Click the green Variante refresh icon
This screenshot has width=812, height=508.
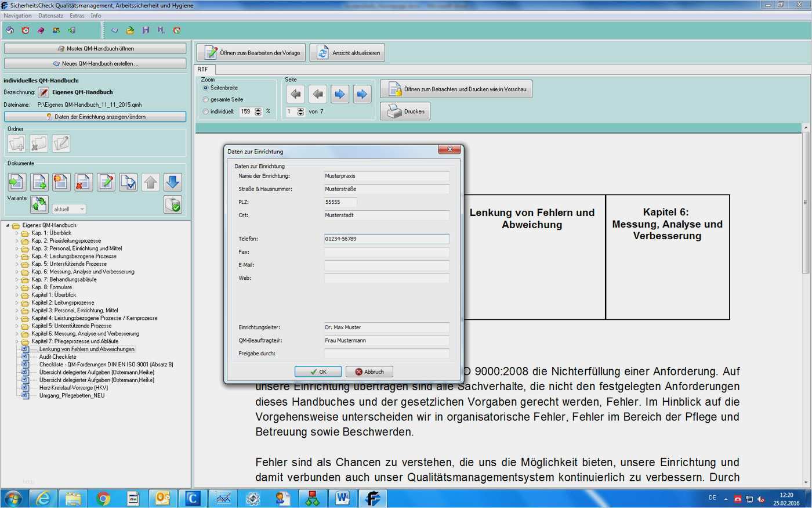39,204
